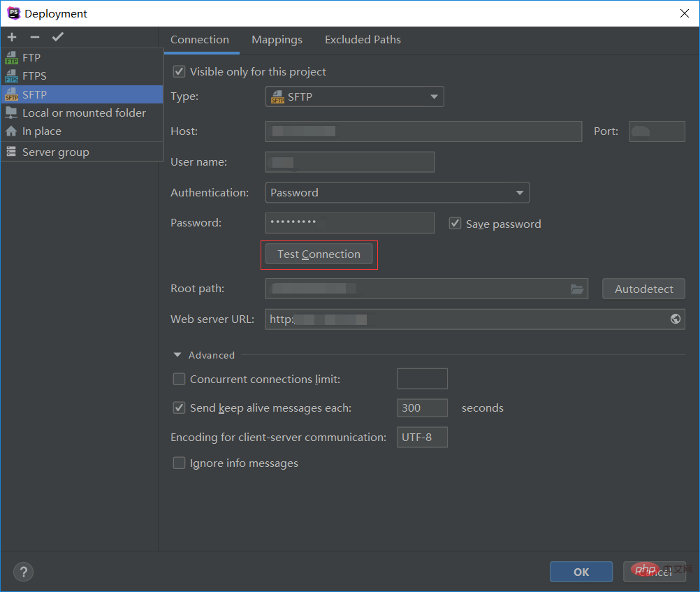Screen dimensions: 700x592
Task: Open web server URL via the globe icon
Action: coord(676,319)
